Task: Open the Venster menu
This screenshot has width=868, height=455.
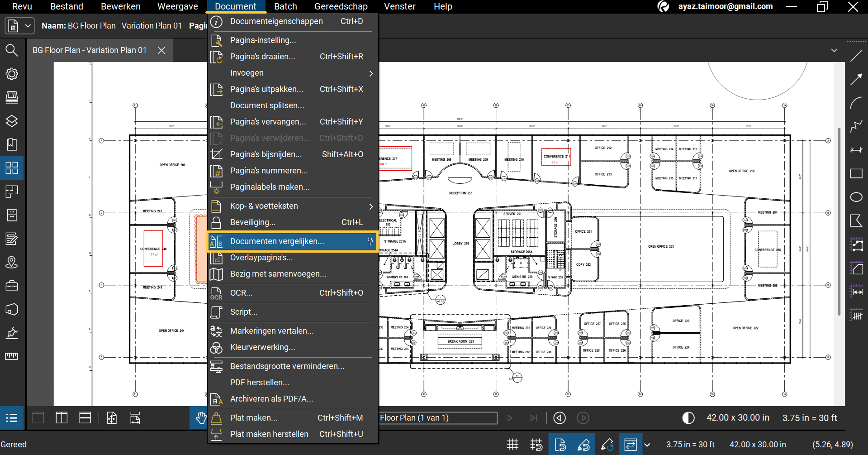Action: (x=400, y=6)
